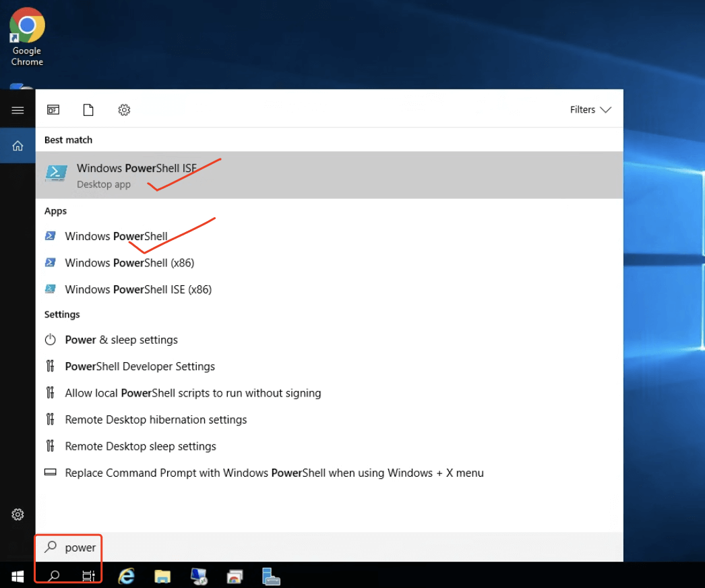The width and height of the screenshot is (705, 588).
Task: Open Task View on the taskbar
Action: 88,576
